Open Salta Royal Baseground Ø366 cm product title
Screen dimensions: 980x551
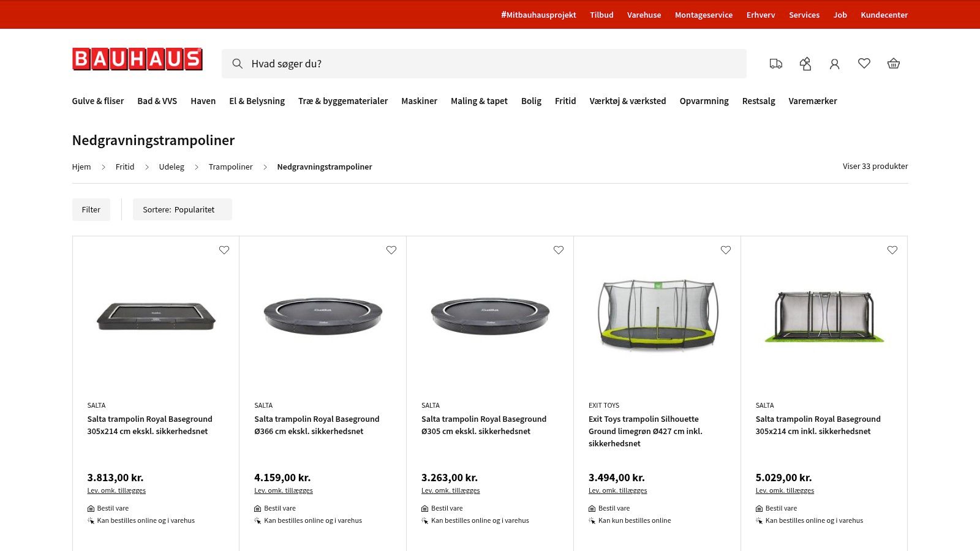(x=317, y=425)
